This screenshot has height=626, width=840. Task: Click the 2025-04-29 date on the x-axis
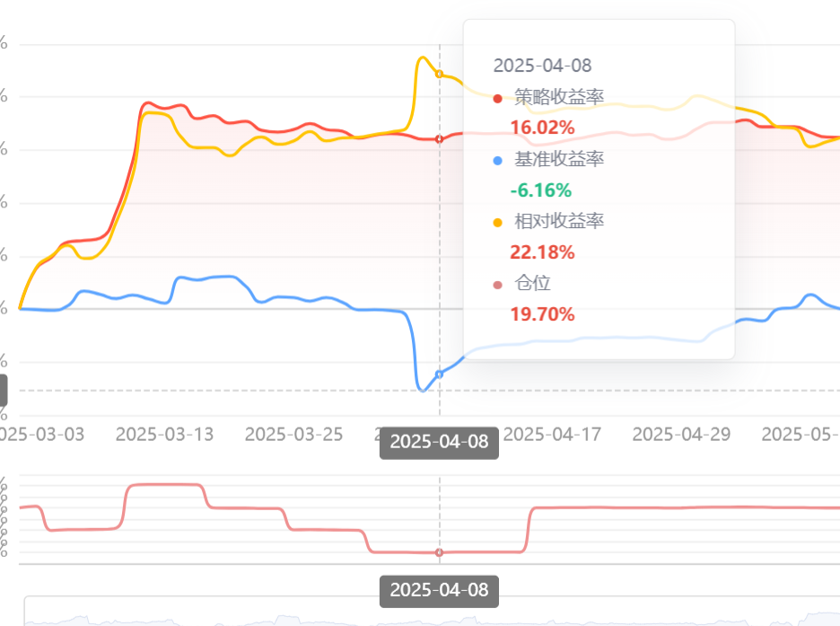(x=681, y=435)
